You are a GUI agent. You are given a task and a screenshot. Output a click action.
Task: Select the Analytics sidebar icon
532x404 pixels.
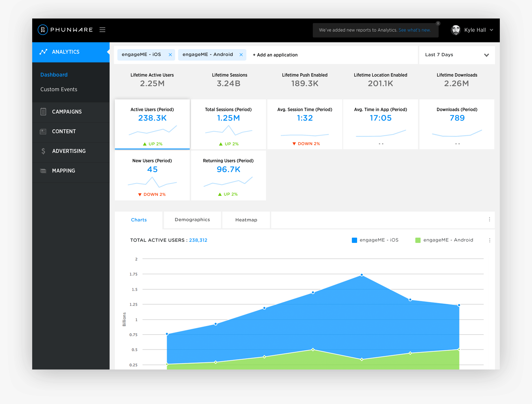pyautogui.click(x=43, y=52)
